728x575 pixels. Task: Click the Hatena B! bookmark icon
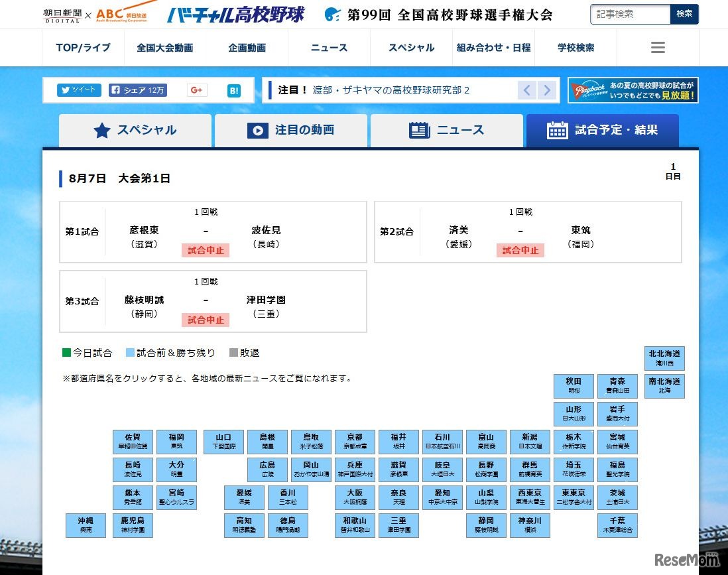pos(233,90)
